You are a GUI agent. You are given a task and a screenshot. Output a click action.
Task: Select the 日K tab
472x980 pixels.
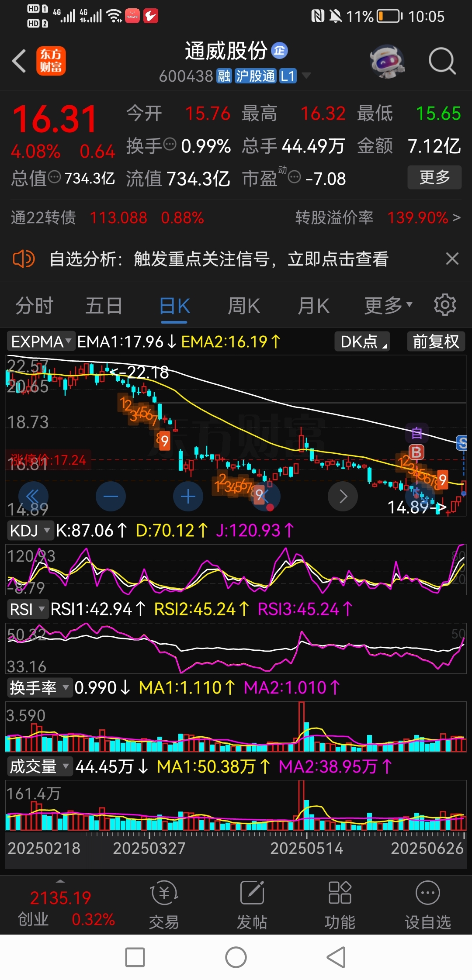(x=174, y=307)
